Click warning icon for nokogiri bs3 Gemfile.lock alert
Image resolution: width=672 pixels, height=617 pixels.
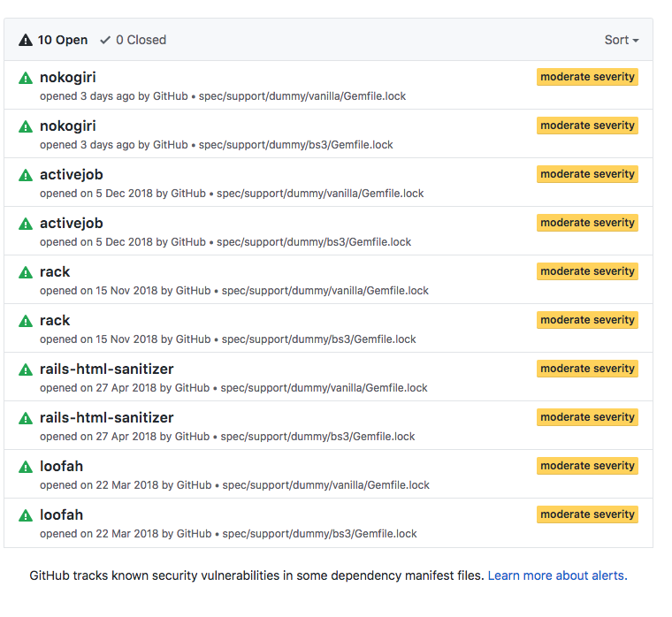(26, 126)
